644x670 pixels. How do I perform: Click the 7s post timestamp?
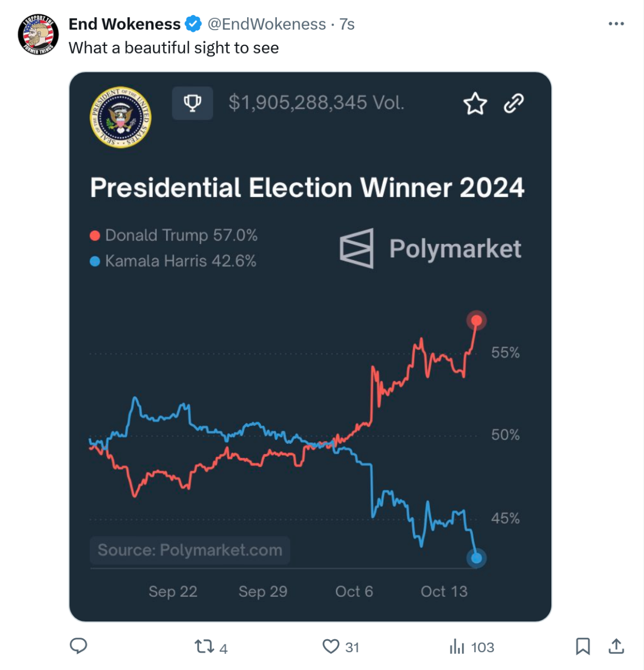[x=347, y=24]
